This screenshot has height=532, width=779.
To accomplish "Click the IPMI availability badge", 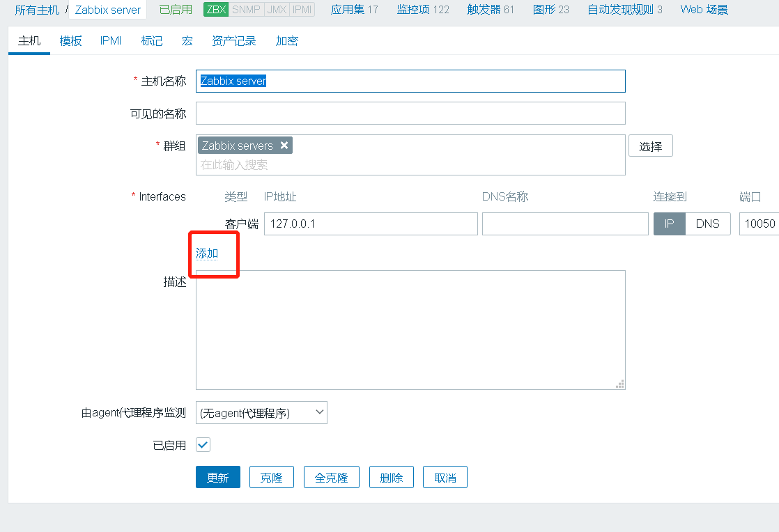I will click(x=302, y=10).
